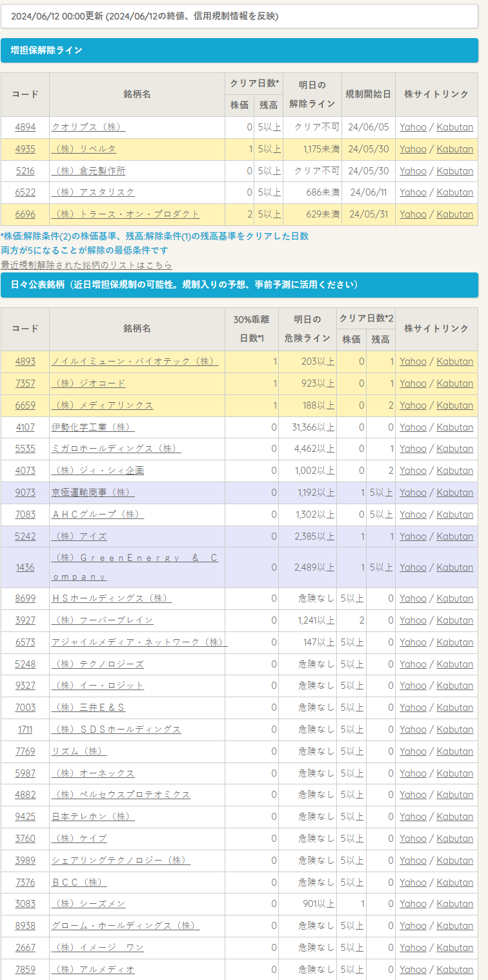Click stock code 1436
Image resolution: width=488 pixels, height=980 pixels.
(25, 567)
